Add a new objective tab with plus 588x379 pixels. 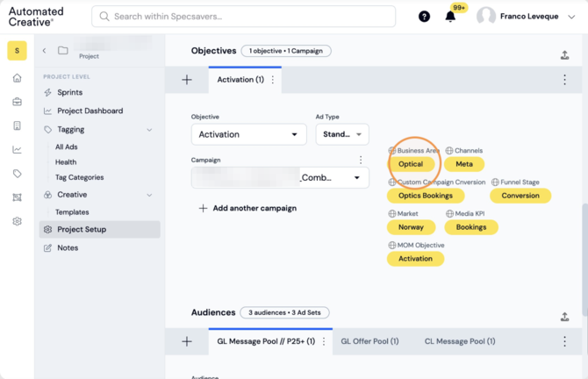(x=187, y=80)
